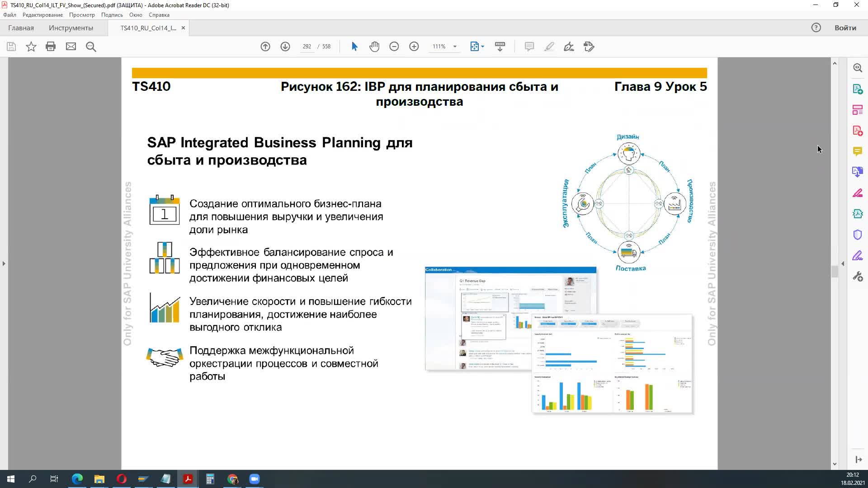868x488 pixels.
Task: Open the Calculator from taskbar
Action: (210, 479)
